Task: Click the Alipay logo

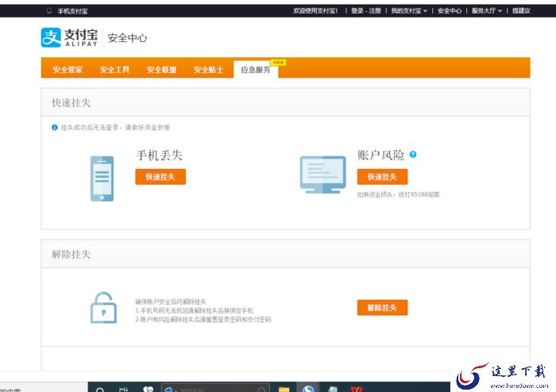Action: 69,37
